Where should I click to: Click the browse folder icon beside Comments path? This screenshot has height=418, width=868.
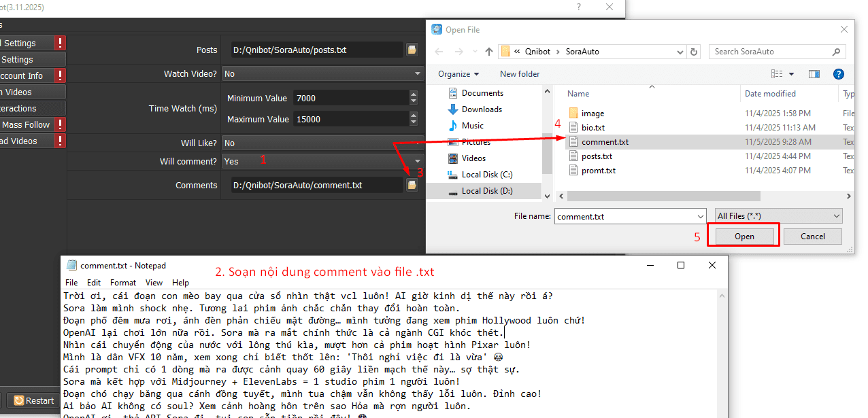[x=412, y=185]
